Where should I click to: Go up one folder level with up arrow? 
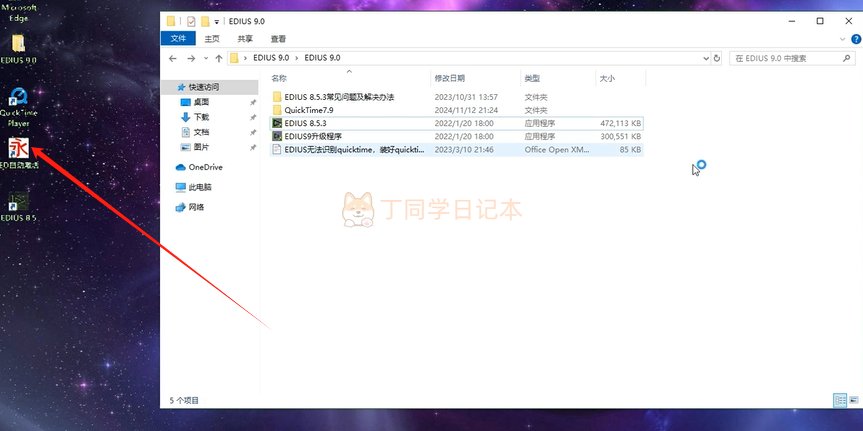tap(219, 58)
